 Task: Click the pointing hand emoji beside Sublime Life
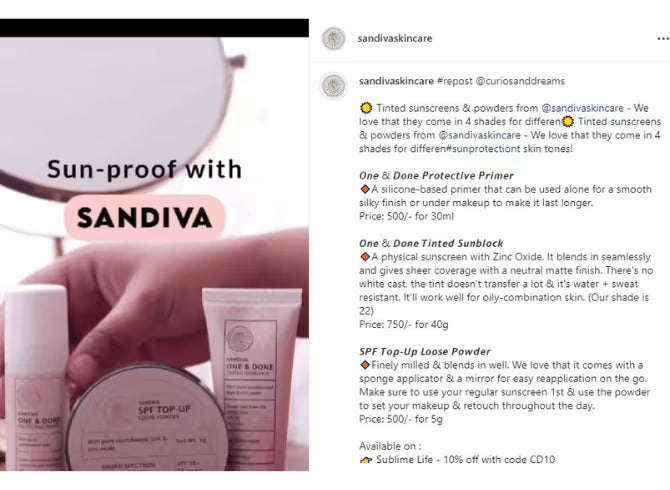[x=366, y=460]
